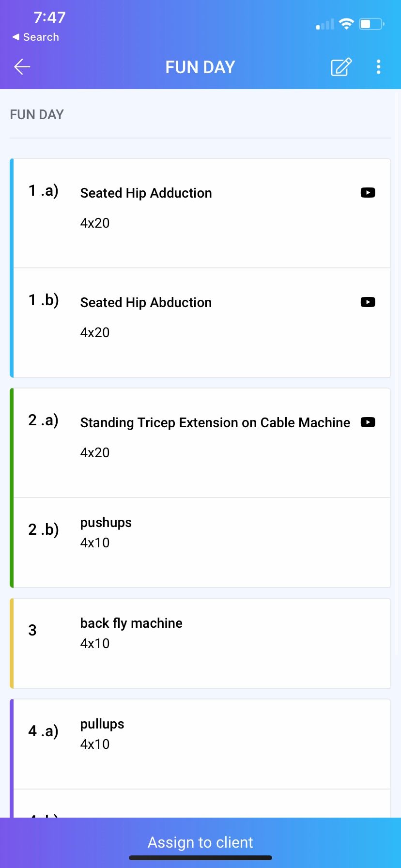Image resolution: width=401 pixels, height=868 pixels.
Task: Tap the battery indicator in status bar
Action: coord(371,24)
